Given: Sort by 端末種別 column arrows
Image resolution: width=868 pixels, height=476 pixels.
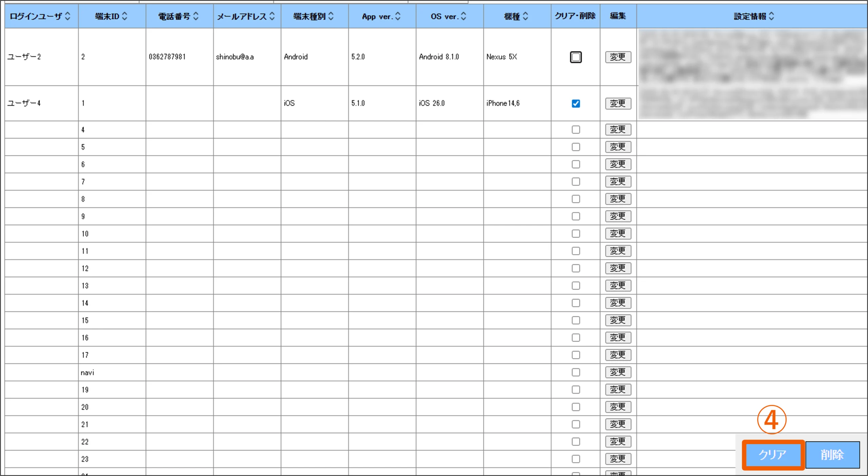Looking at the screenshot, I should 331,16.
